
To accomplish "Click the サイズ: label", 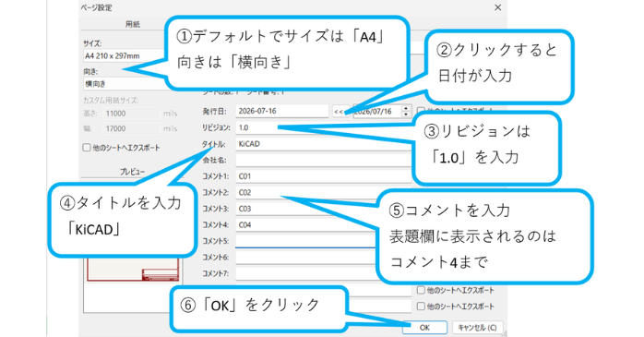I will (92, 43).
